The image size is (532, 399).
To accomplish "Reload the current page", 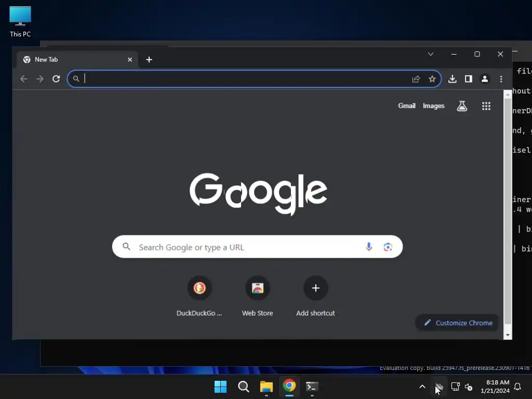I will [x=56, y=79].
